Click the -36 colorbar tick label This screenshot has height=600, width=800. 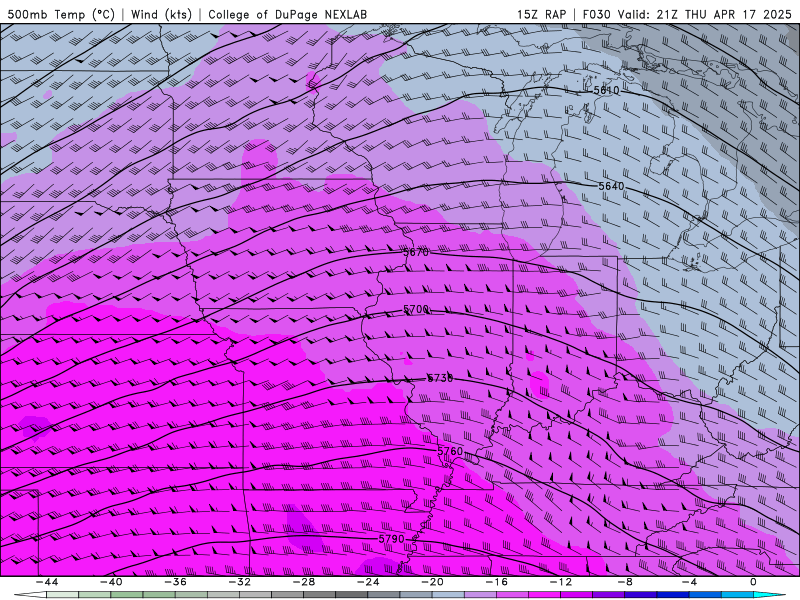pos(175,582)
